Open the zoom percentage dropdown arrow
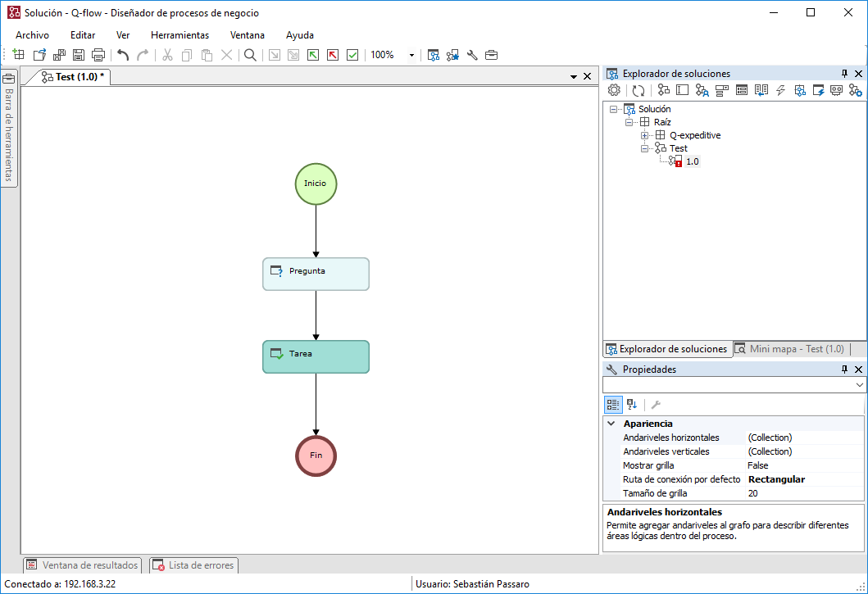 411,55
